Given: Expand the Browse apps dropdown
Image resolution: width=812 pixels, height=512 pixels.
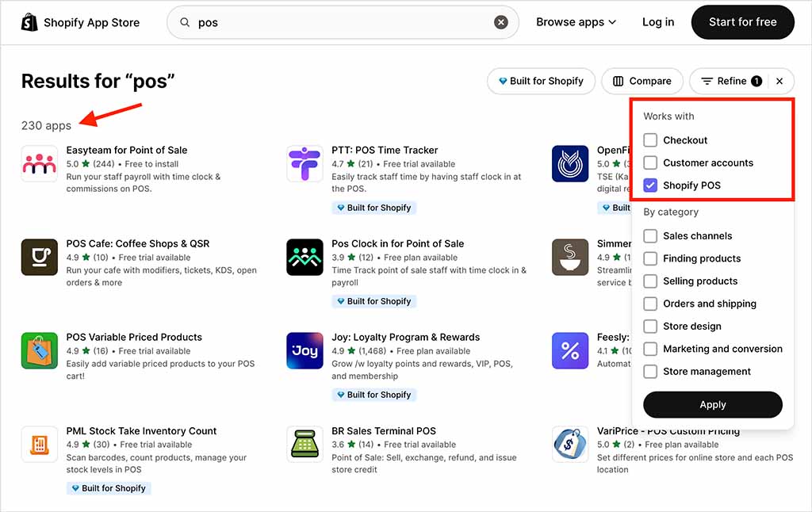Looking at the screenshot, I should click(576, 22).
